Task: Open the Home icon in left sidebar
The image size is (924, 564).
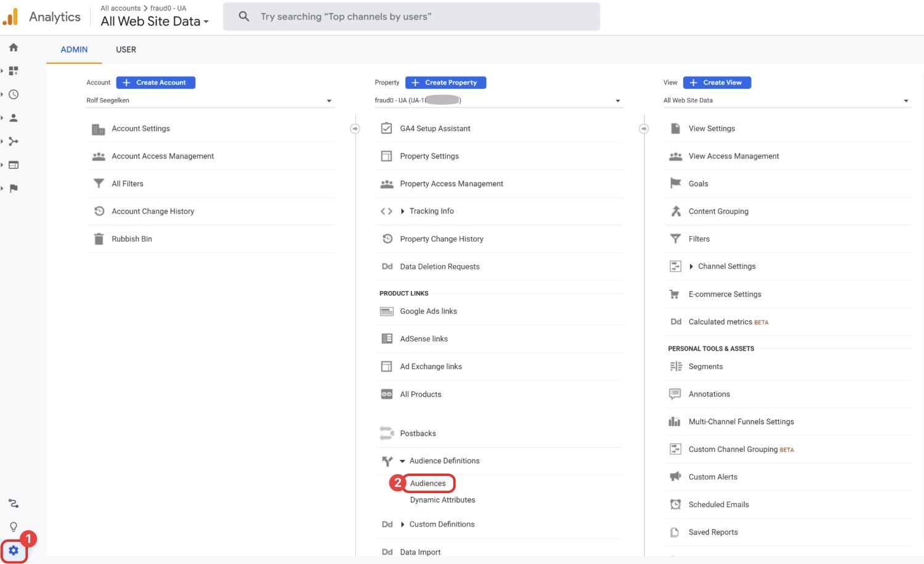Action: point(14,47)
